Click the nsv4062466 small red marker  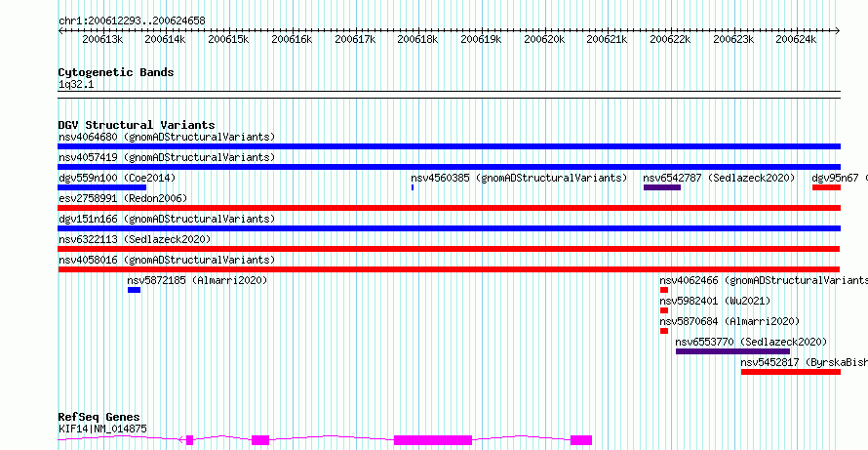[x=664, y=290]
